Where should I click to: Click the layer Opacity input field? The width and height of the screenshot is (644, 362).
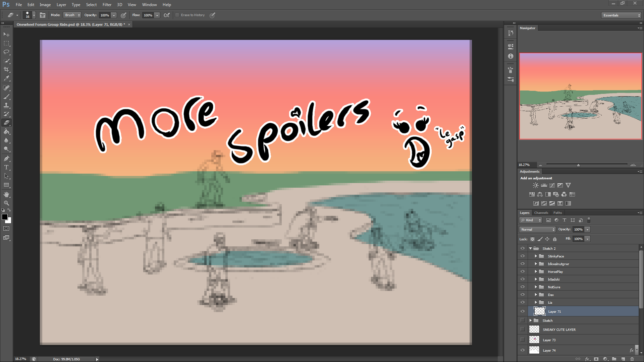pyautogui.click(x=578, y=230)
